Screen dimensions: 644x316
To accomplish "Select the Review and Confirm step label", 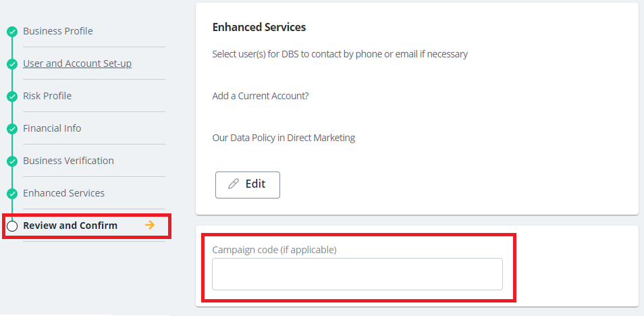I will point(70,226).
